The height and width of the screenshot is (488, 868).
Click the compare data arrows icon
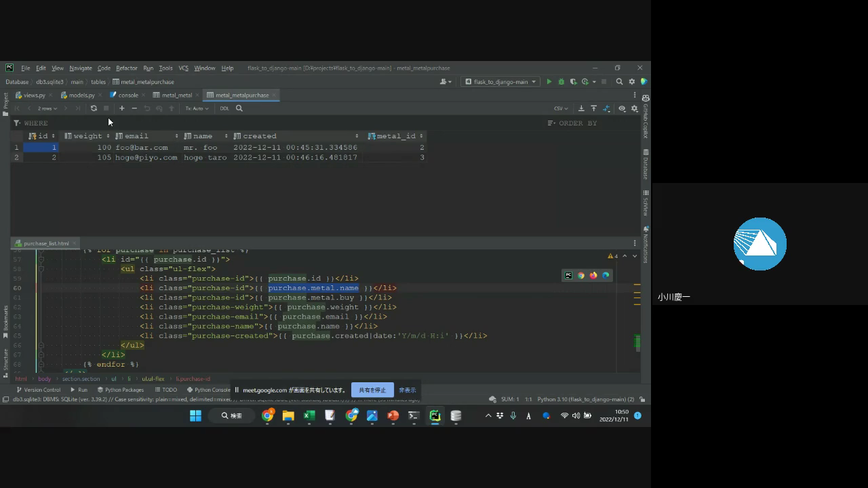point(607,108)
